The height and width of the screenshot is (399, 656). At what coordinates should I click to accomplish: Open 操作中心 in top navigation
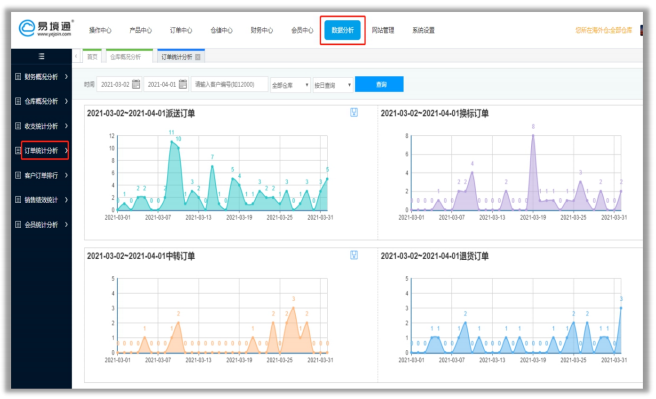[100, 30]
